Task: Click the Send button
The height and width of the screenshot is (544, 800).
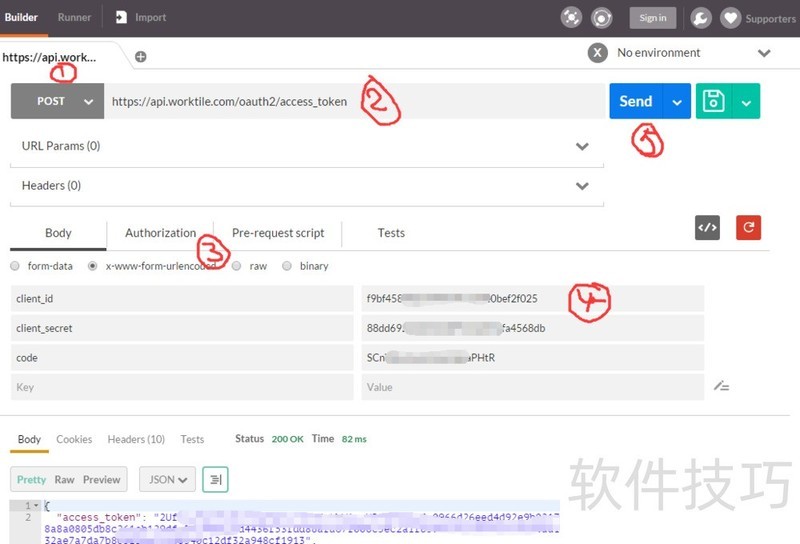Action: point(636,101)
